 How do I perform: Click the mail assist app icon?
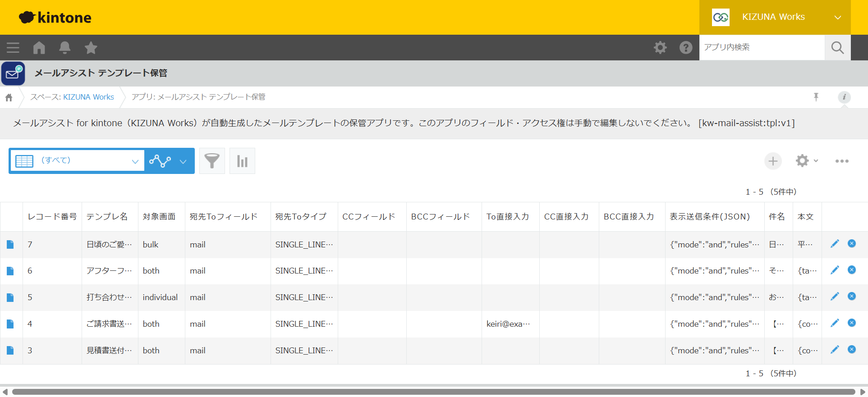click(x=13, y=73)
